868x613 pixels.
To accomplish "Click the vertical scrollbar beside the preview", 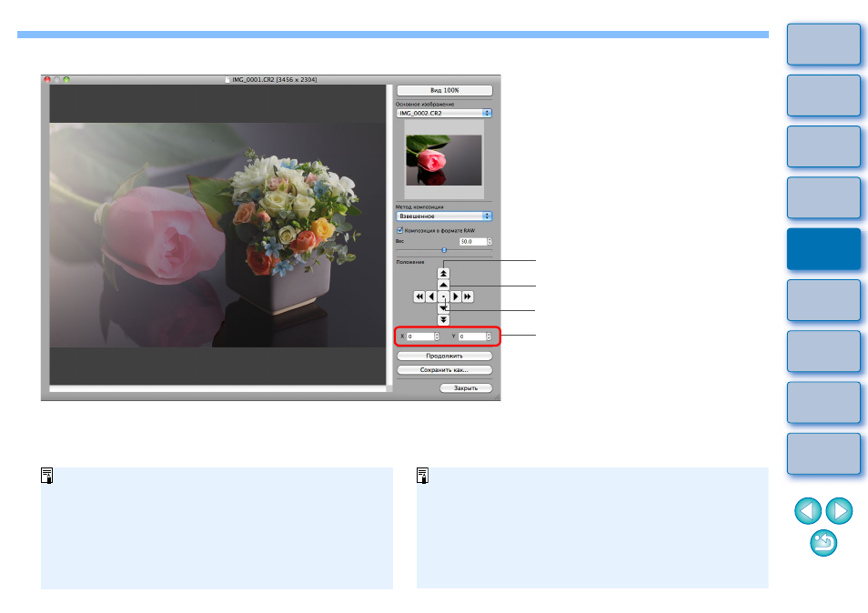I will (389, 235).
